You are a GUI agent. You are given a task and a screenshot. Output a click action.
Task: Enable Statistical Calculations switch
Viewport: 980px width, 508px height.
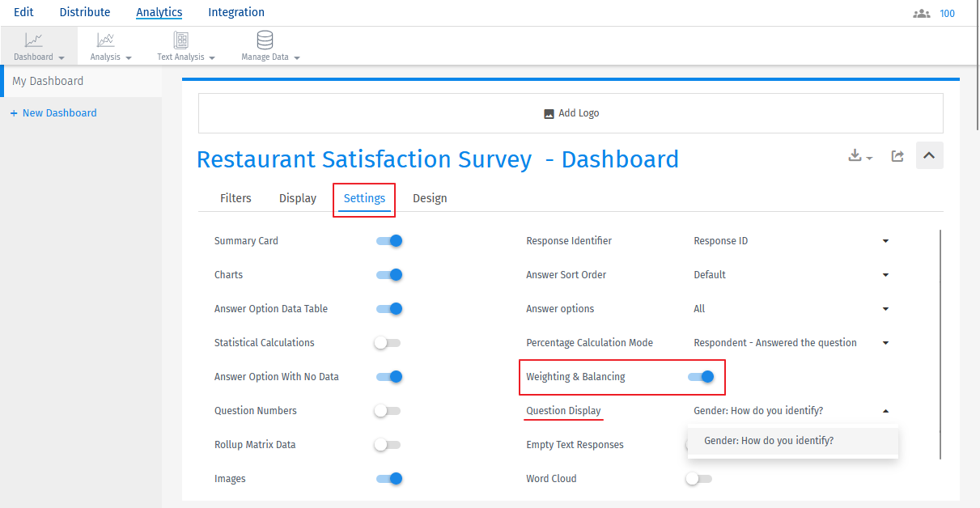[387, 343]
